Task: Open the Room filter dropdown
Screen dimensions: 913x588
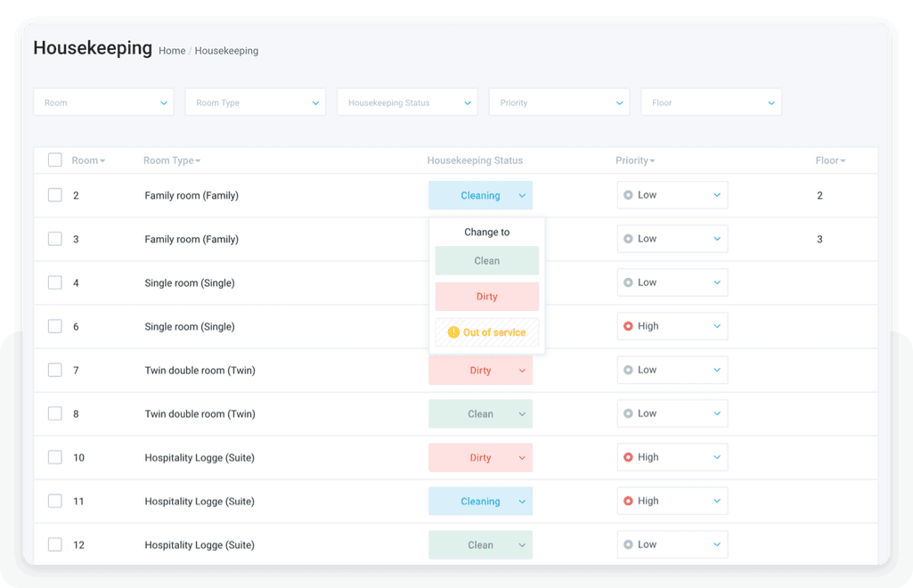Action: coord(103,102)
